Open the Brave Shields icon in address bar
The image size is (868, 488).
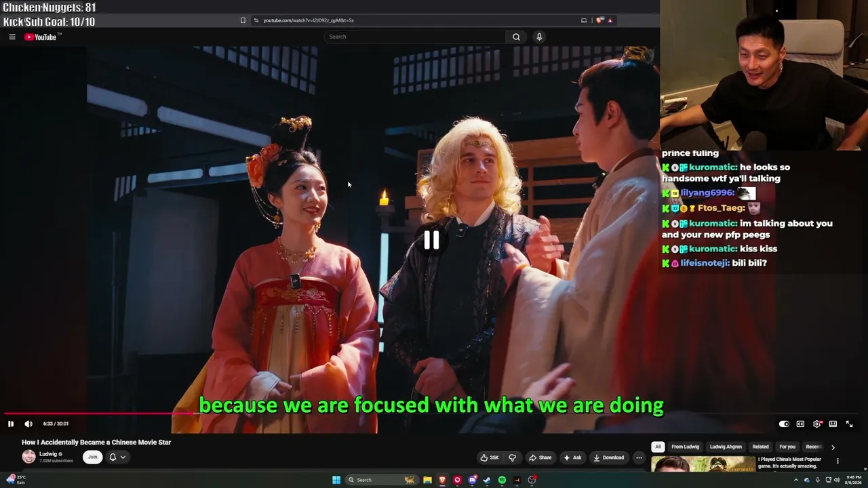click(599, 20)
